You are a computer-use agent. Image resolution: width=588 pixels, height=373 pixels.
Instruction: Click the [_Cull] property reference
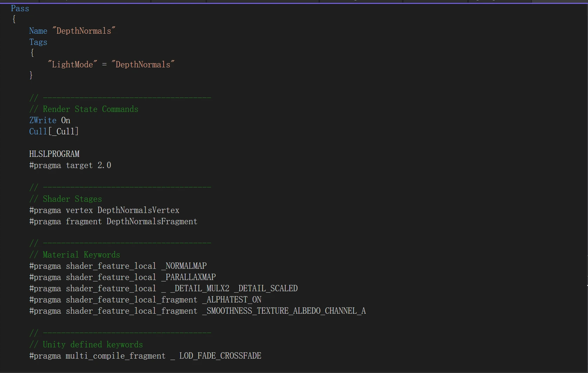[x=63, y=131]
